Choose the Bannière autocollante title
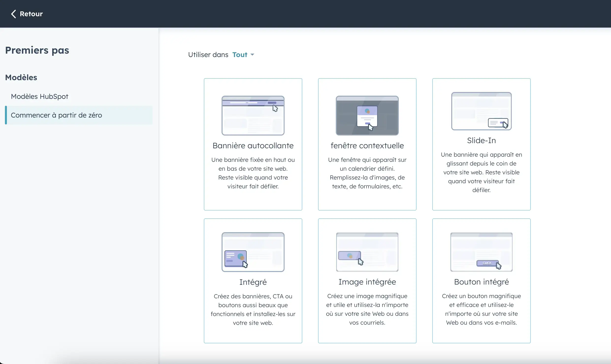The height and width of the screenshot is (364, 611). click(x=253, y=146)
